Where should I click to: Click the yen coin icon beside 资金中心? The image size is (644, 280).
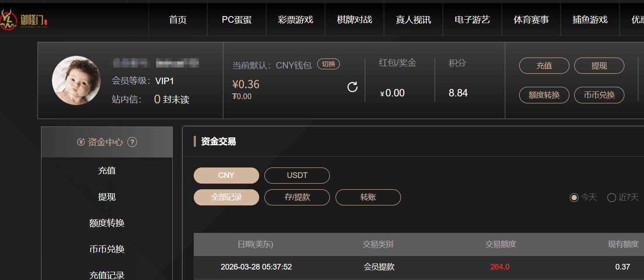[81, 142]
